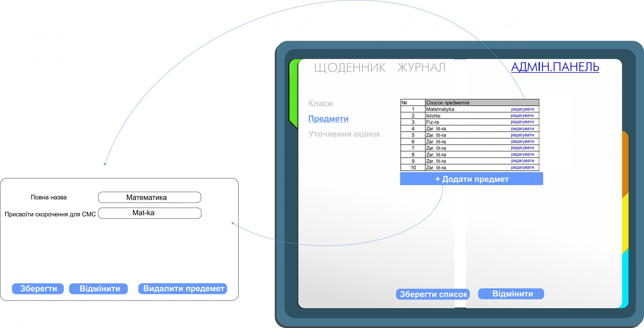This screenshot has height=328, width=644.
Task: Open Уточнення оцінок section
Action: click(344, 134)
